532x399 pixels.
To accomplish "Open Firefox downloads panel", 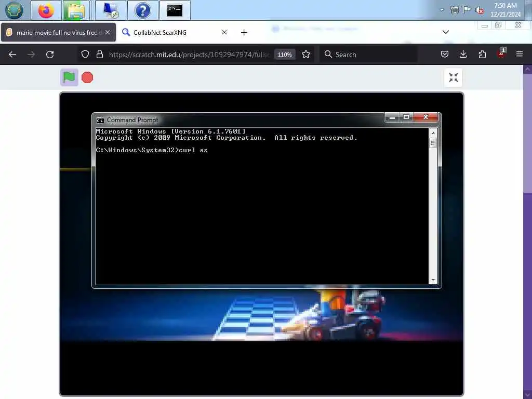I will (463, 54).
